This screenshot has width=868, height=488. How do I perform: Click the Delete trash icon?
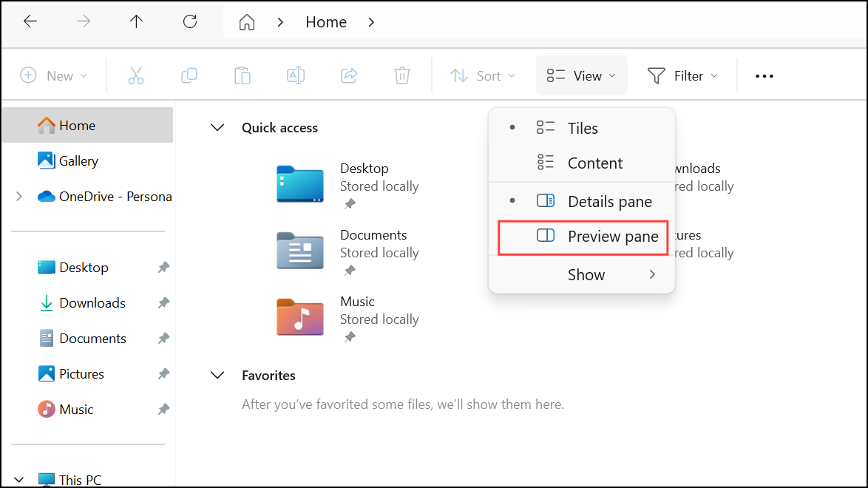(401, 75)
